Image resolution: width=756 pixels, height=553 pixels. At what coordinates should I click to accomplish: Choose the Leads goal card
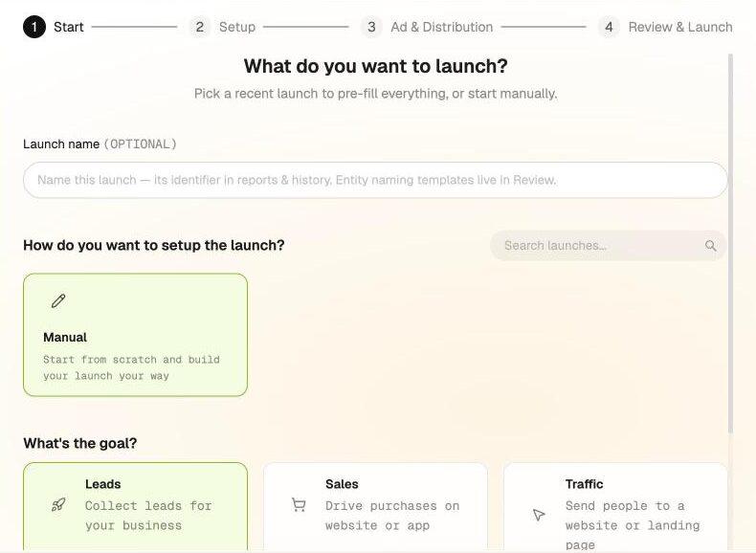pyautogui.click(x=136, y=506)
